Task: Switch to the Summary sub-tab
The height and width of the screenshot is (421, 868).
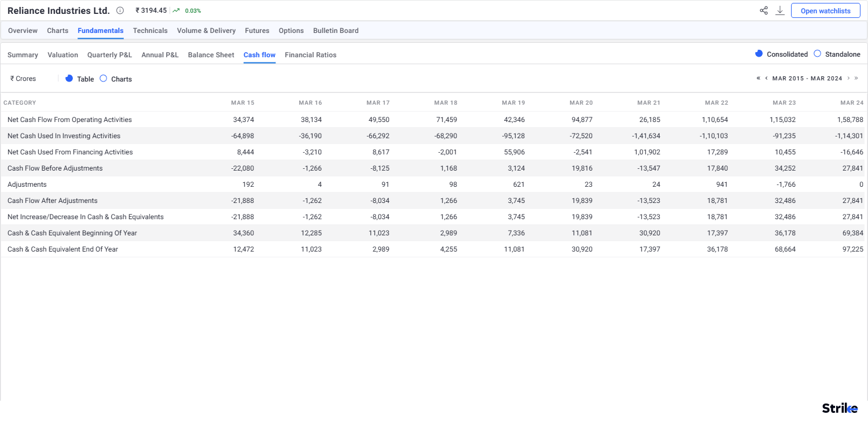Action: (23, 55)
